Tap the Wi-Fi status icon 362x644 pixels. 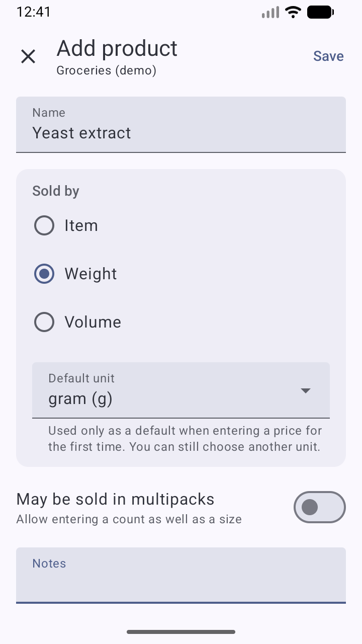[x=293, y=12]
